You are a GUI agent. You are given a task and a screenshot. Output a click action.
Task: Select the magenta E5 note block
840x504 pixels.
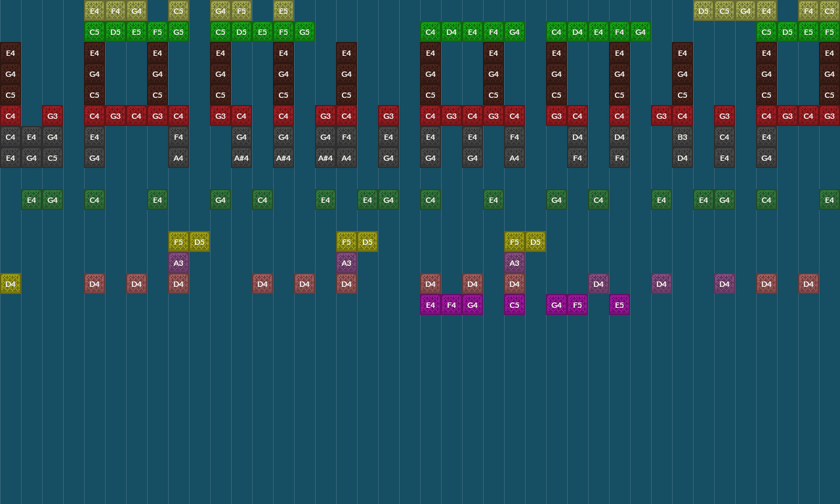[619, 304]
